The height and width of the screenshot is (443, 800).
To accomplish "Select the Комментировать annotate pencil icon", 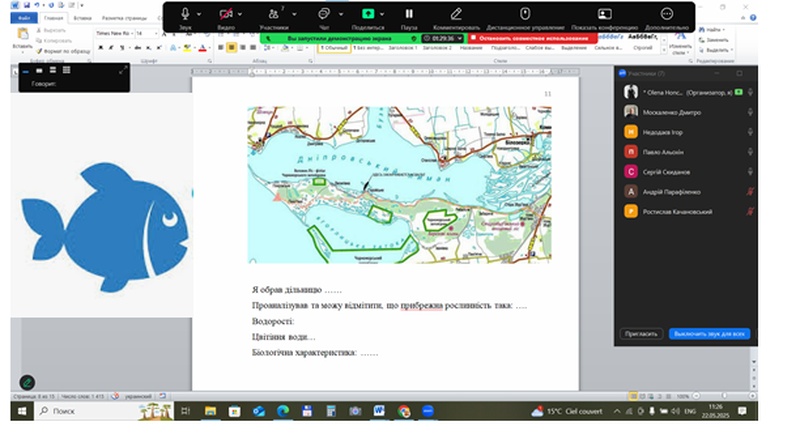I will tap(456, 13).
